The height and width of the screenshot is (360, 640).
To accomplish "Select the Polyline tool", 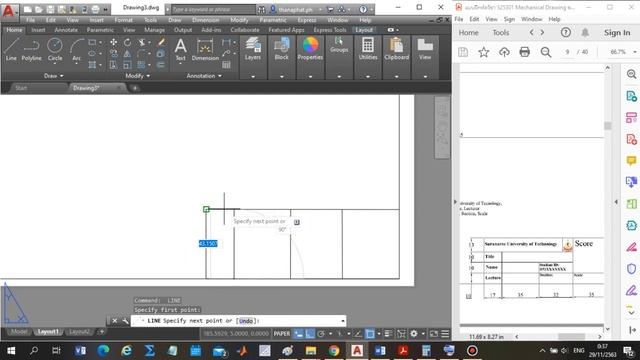I will [31, 49].
